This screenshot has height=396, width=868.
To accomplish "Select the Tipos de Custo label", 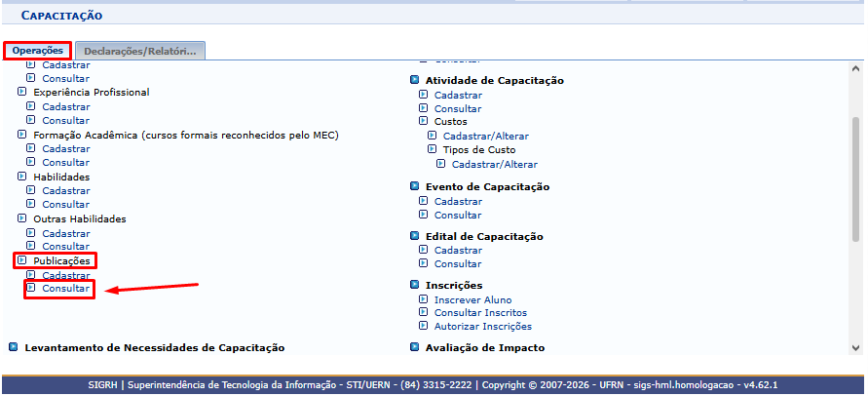I will coord(479,150).
